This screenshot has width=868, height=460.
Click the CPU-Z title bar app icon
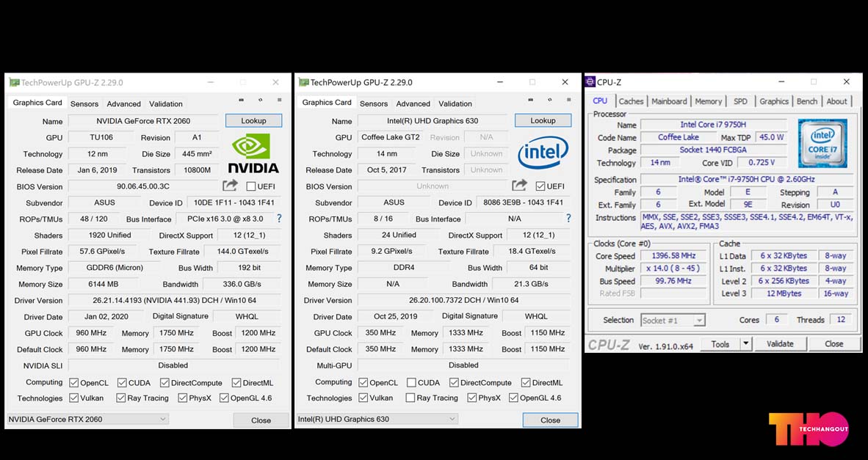point(590,82)
